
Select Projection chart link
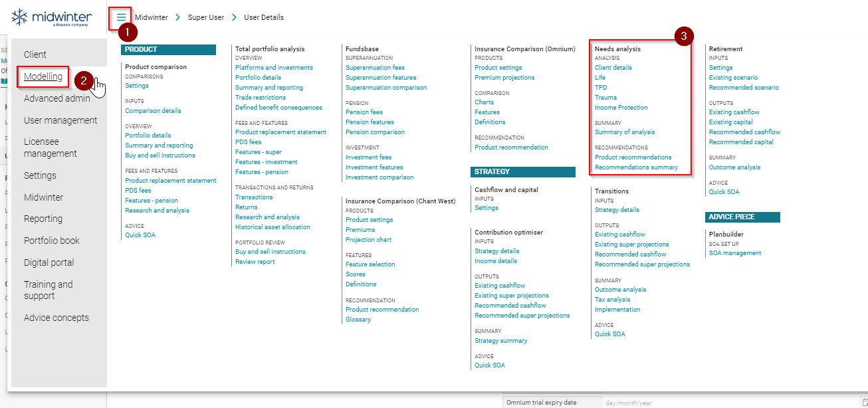[x=368, y=240]
